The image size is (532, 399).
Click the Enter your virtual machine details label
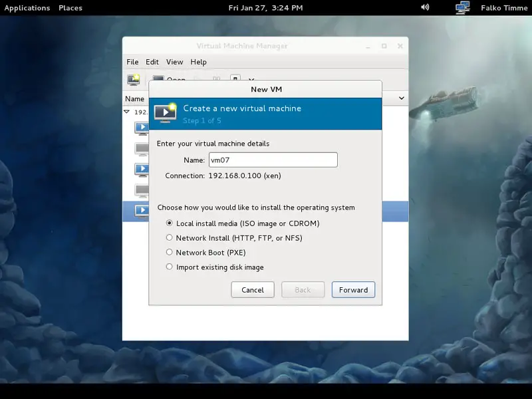coord(213,144)
